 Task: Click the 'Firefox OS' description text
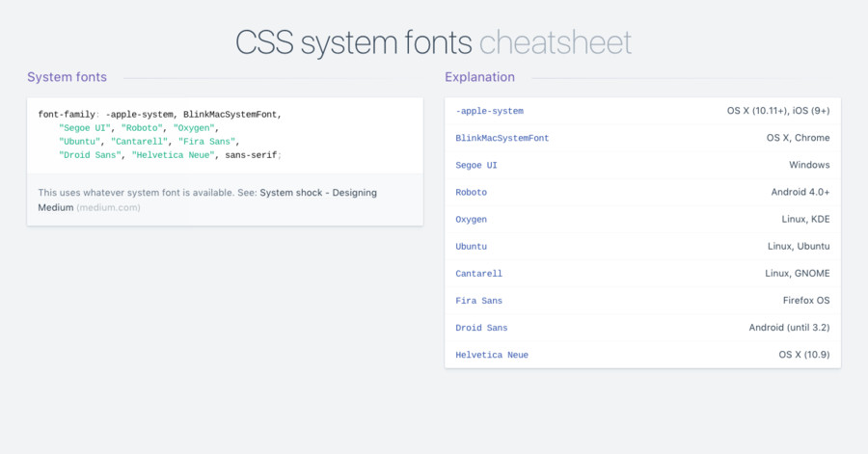point(806,301)
